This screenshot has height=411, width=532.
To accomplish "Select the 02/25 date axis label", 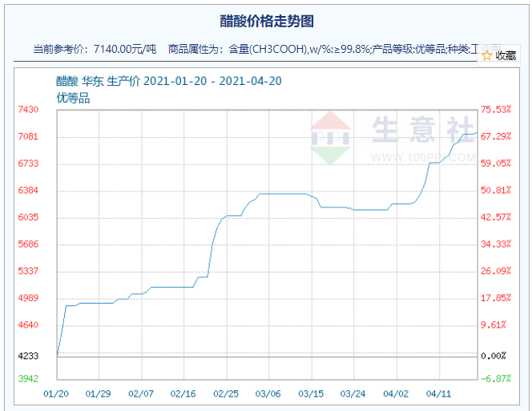I will (226, 393).
